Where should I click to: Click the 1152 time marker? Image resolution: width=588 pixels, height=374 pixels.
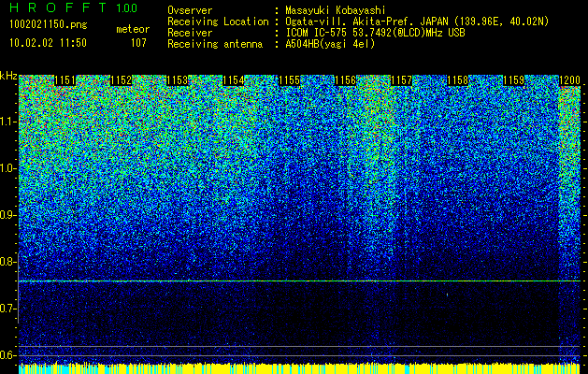122,80
